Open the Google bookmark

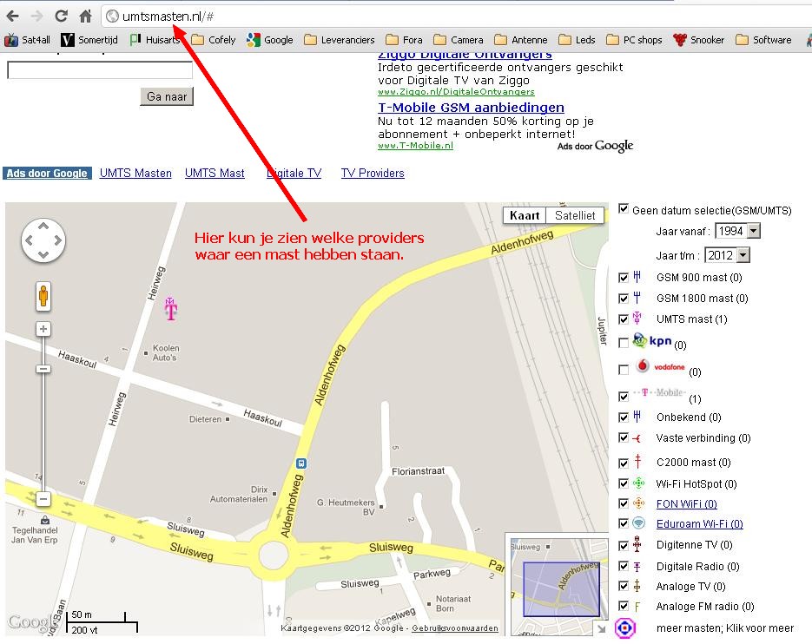coord(270,40)
